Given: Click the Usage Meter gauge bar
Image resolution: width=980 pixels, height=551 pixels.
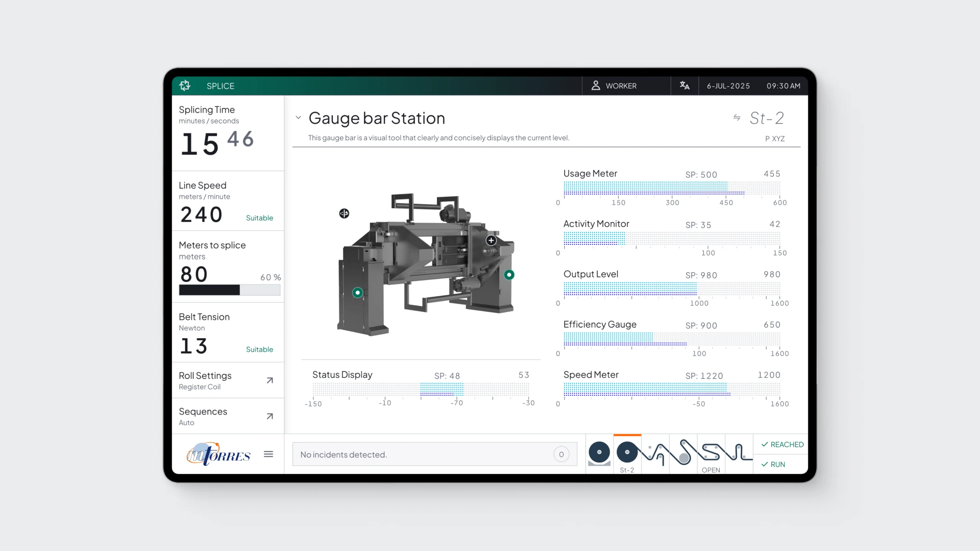Looking at the screenshot, I should (x=671, y=188).
